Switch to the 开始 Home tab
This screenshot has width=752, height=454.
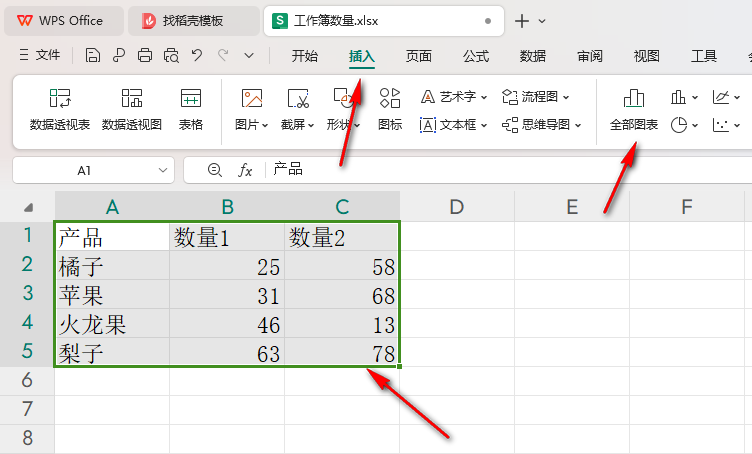(305, 56)
